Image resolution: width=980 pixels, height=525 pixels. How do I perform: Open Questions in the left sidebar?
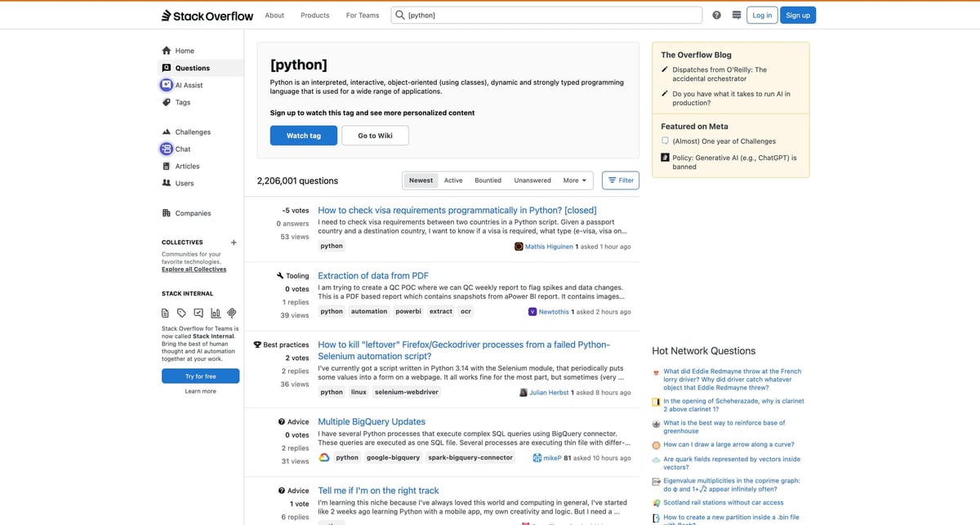coord(200,68)
